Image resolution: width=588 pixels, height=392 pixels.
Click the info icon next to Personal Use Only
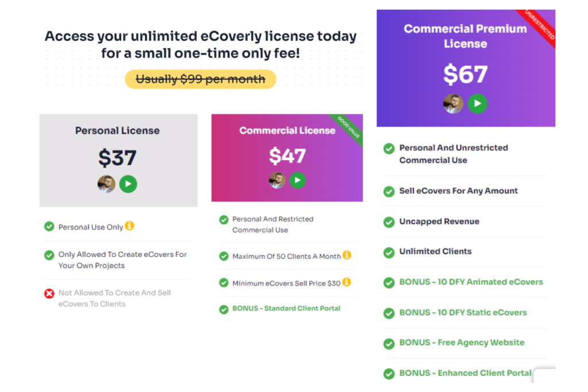tap(130, 226)
